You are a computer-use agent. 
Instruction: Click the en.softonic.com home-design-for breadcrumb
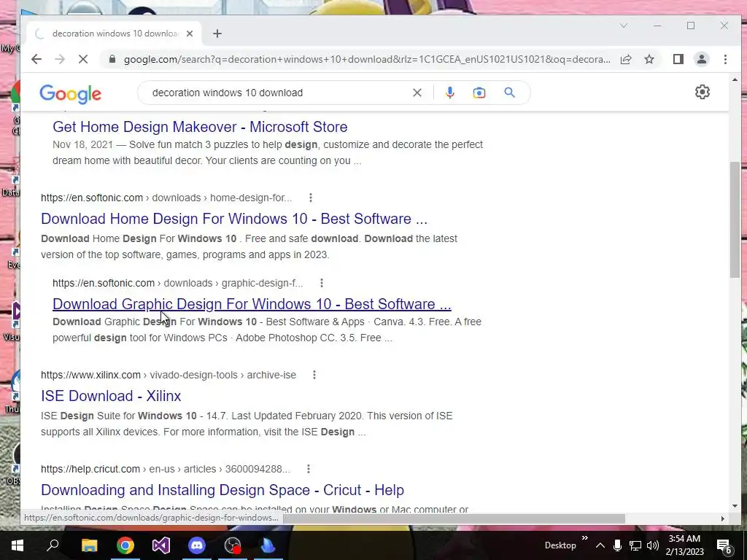(166, 197)
